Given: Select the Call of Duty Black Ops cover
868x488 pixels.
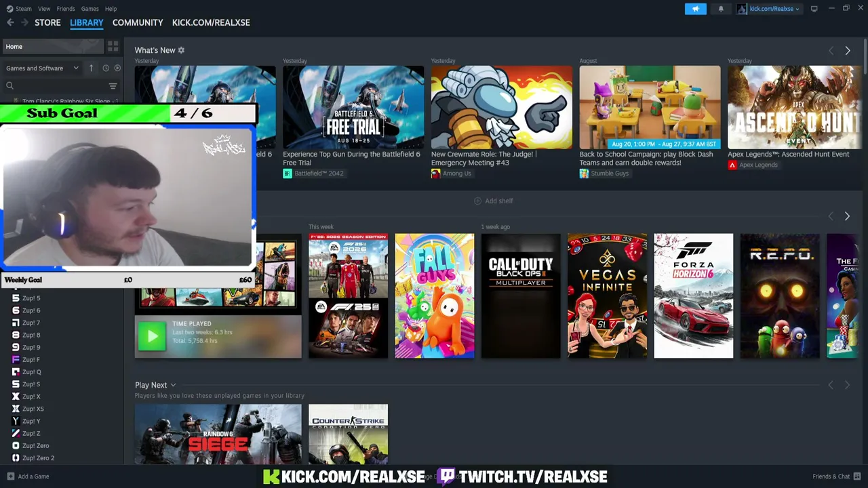Looking at the screenshot, I should point(521,296).
